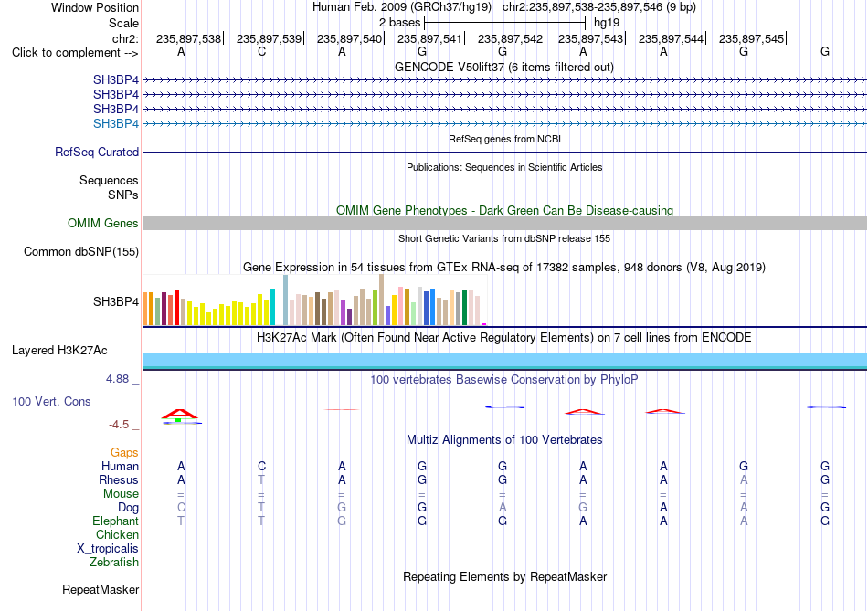Click the 4.88 PhyloP upper scale value
Screen dimensions: 868x611
click(117, 379)
